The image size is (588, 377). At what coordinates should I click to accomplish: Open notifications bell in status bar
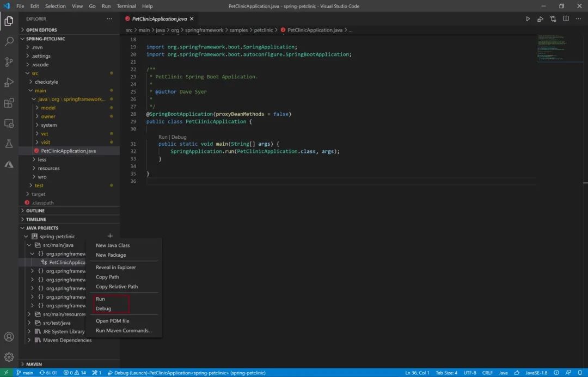[580, 373]
